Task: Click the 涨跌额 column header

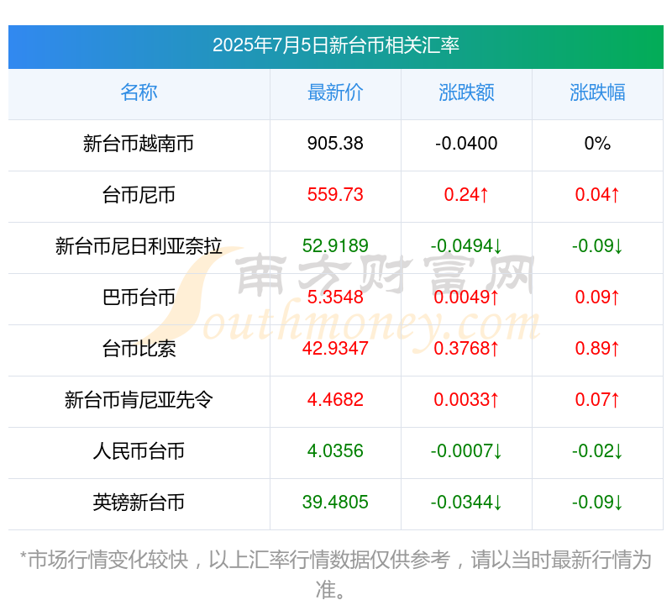Action: tap(466, 92)
